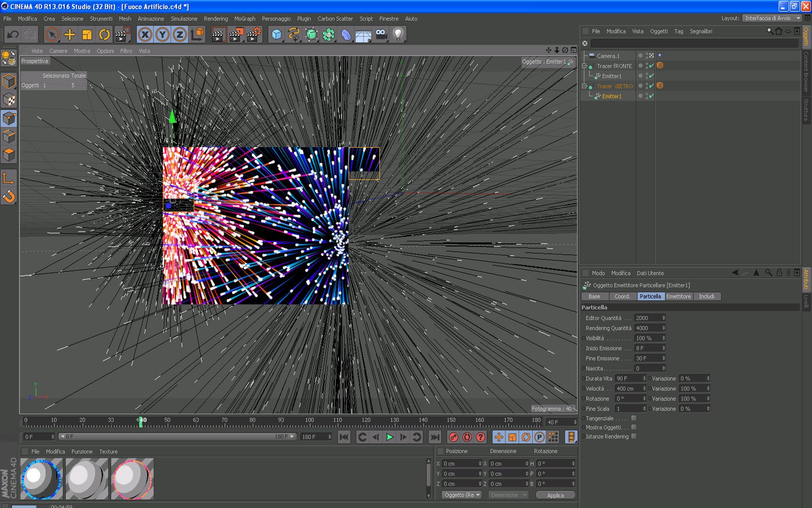Viewport: 812px width, 508px height.
Task: Select the Rotate tool icon
Action: click(104, 34)
